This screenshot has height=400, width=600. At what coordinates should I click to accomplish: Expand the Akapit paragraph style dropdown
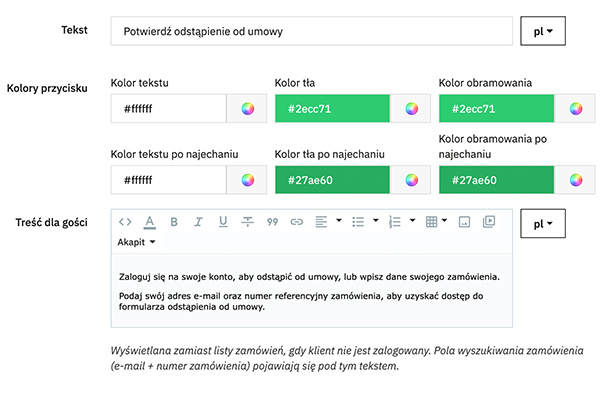136,242
